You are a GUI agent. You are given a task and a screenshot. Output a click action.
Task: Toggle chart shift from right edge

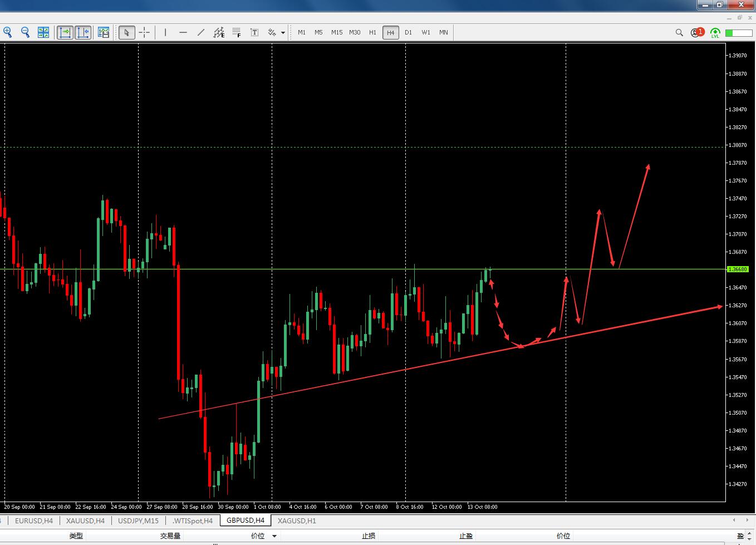click(x=83, y=32)
